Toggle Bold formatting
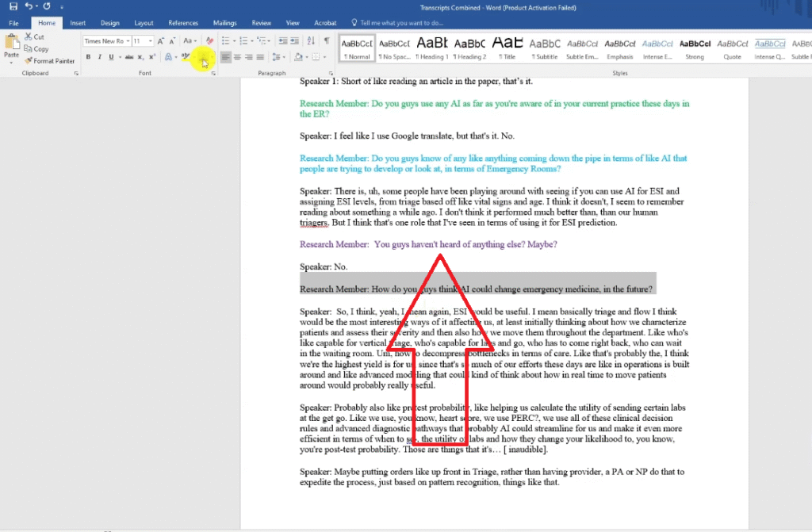The height and width of the screenshot is (532, 812). (x=88, y=57)
